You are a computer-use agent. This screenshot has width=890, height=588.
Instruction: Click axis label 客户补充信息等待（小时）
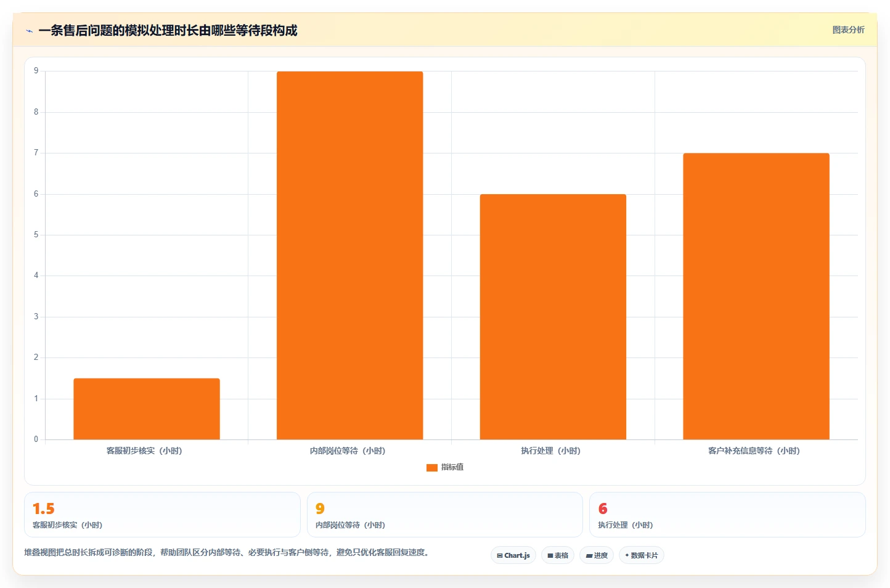pyautogui.click(x=754, y=451)
